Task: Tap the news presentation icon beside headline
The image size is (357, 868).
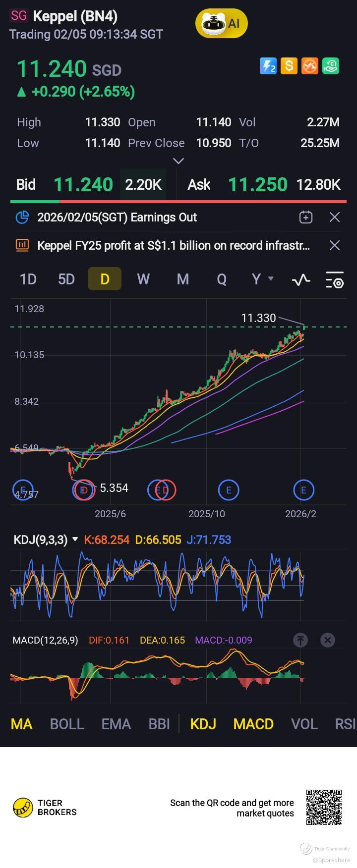Action: (22, 245)
